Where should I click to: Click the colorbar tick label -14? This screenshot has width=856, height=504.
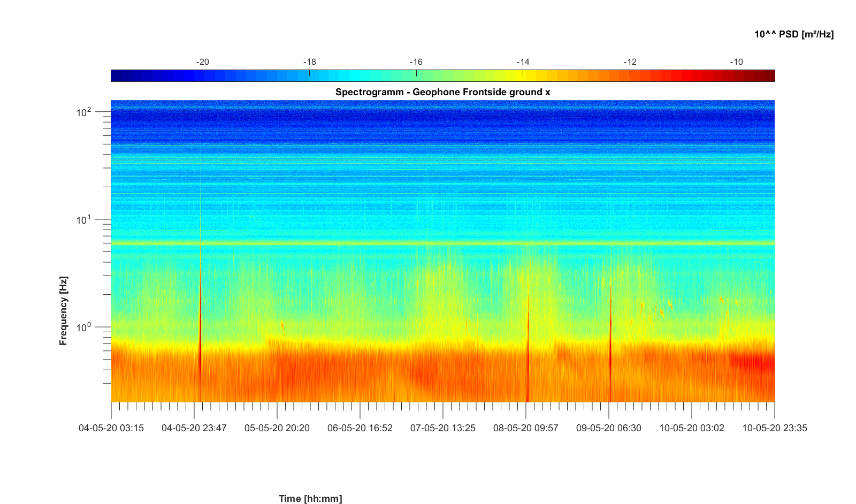tap(523, 62)
